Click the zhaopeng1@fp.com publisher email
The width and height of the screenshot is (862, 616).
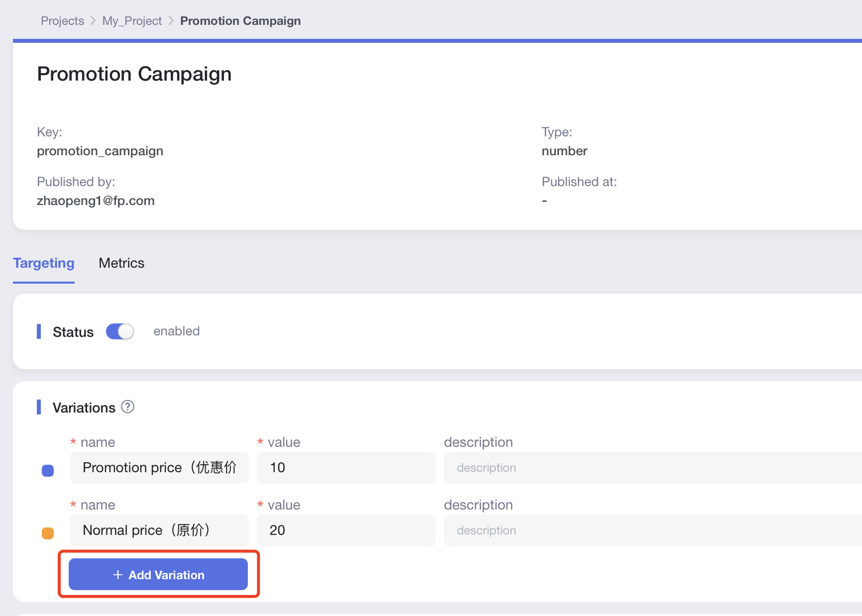[96, 201]
